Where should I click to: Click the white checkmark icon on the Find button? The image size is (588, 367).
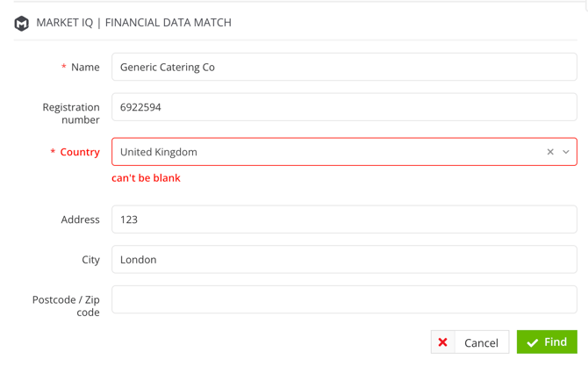click(532, 342)
